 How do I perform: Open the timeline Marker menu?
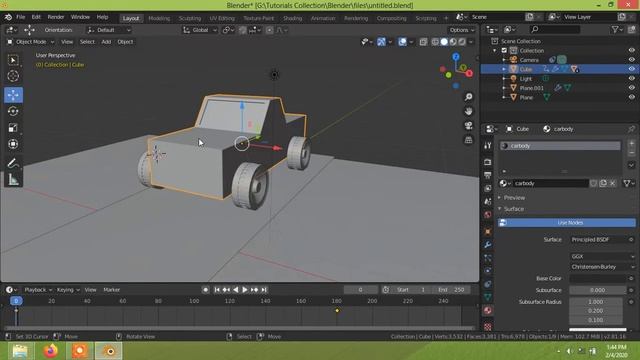click(x=111, y=290)
